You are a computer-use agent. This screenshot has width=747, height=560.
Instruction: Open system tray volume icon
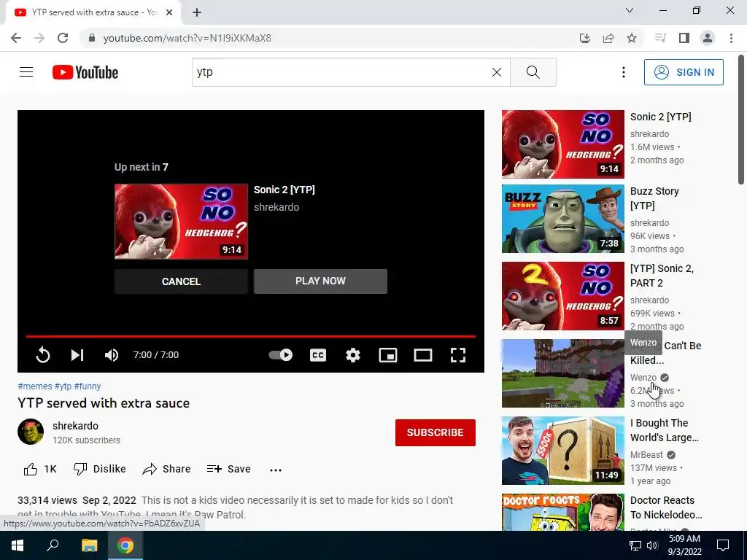[x=652, y=545]
